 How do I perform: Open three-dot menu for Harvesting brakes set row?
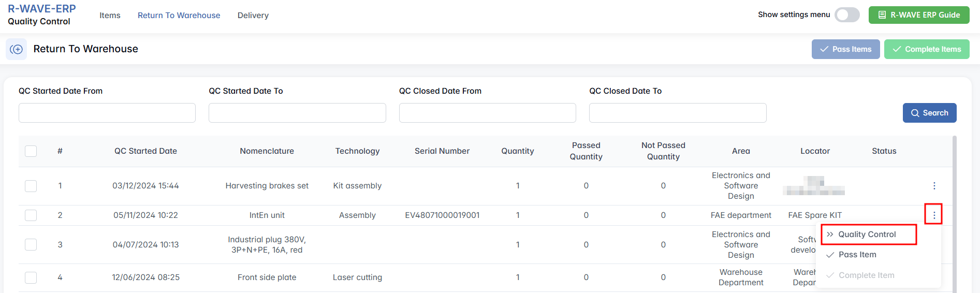click(934, 186)
